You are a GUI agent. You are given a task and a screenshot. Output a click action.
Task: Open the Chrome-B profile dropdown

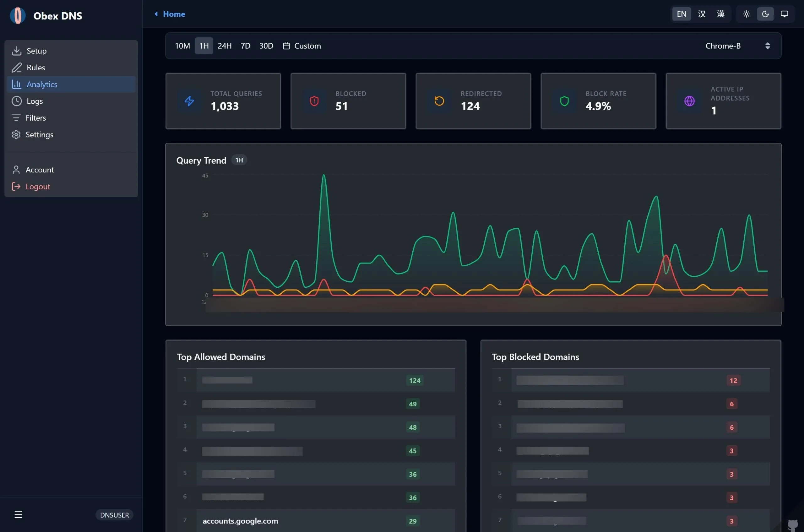pos(737,46)
